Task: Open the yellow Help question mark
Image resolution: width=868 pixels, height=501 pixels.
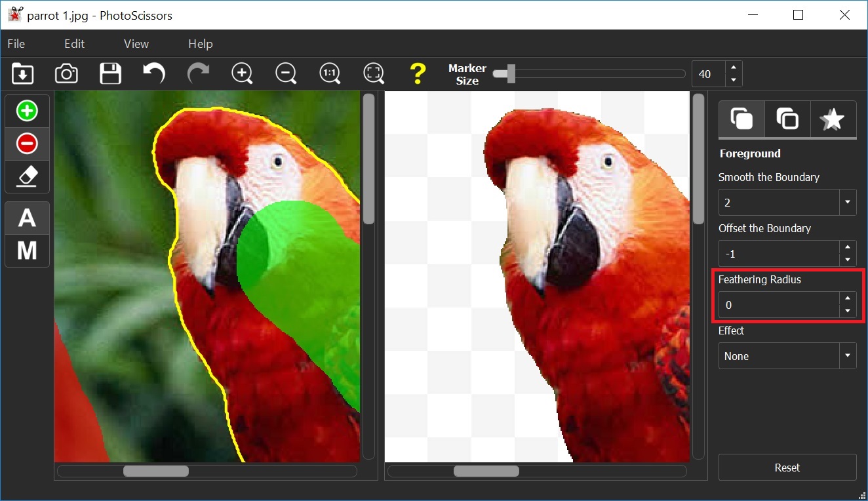Action: (x=418, y=73)
